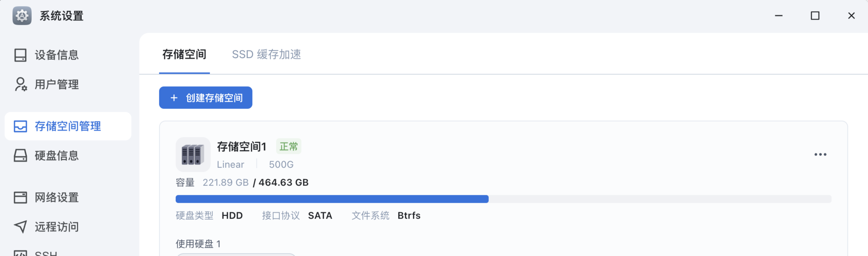Click the blue capacity usage bar
Screen dimensions: 868x256
(x=331, y=199)
